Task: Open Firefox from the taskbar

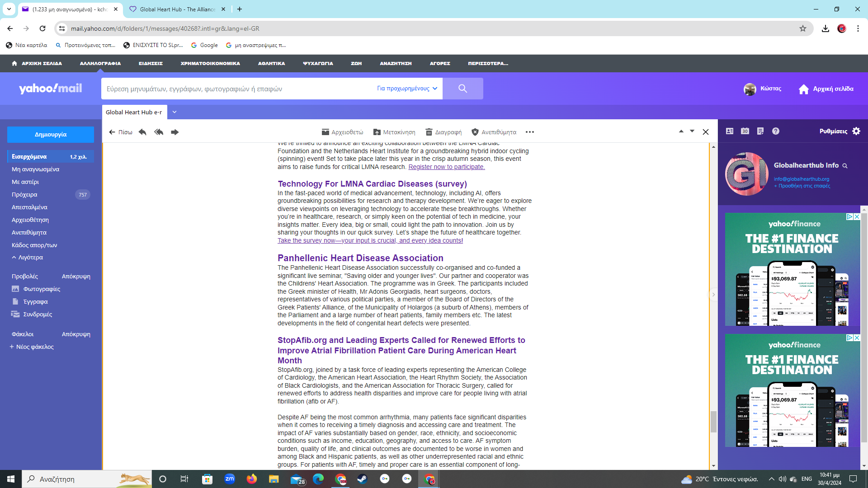Action: pos(252,479)
